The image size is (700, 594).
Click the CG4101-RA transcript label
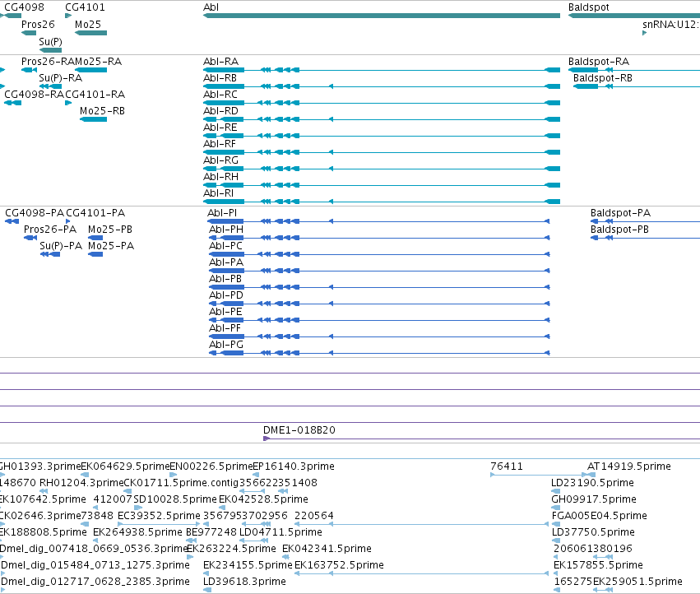click(95, 95)
